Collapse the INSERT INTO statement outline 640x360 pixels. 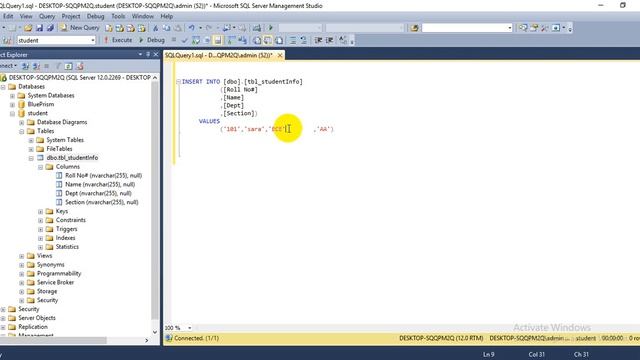(178, 82)
